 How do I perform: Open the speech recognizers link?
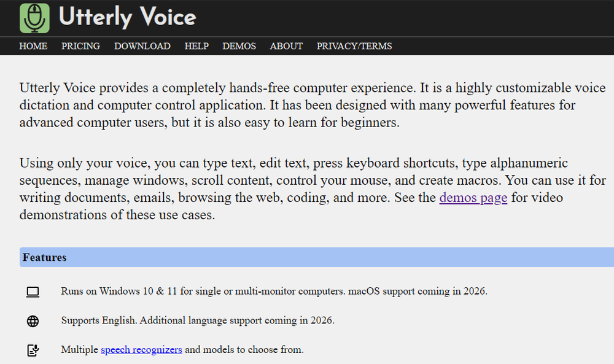141,349
